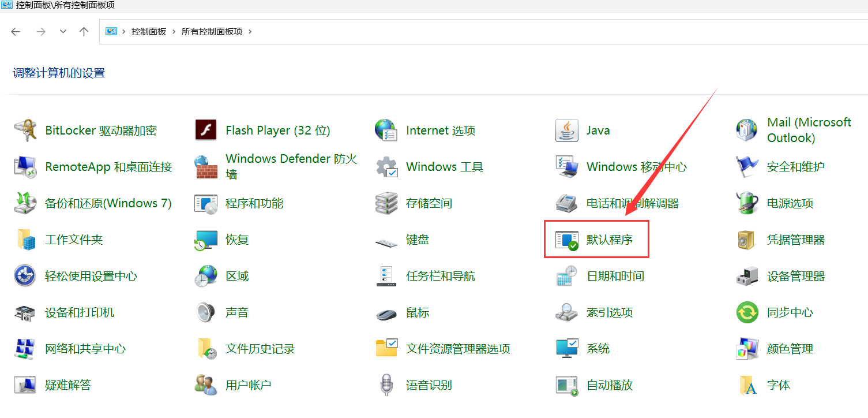This screenshot has width=868, height=418.
Task: Open the 用户帐户 people icon
Action: 206,385
